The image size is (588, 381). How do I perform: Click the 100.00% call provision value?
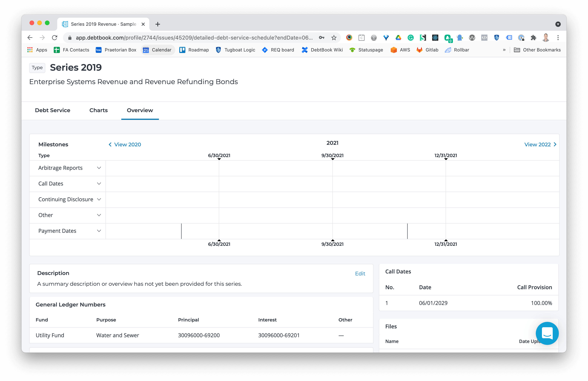pyautogui.click(x=542, y=303)
